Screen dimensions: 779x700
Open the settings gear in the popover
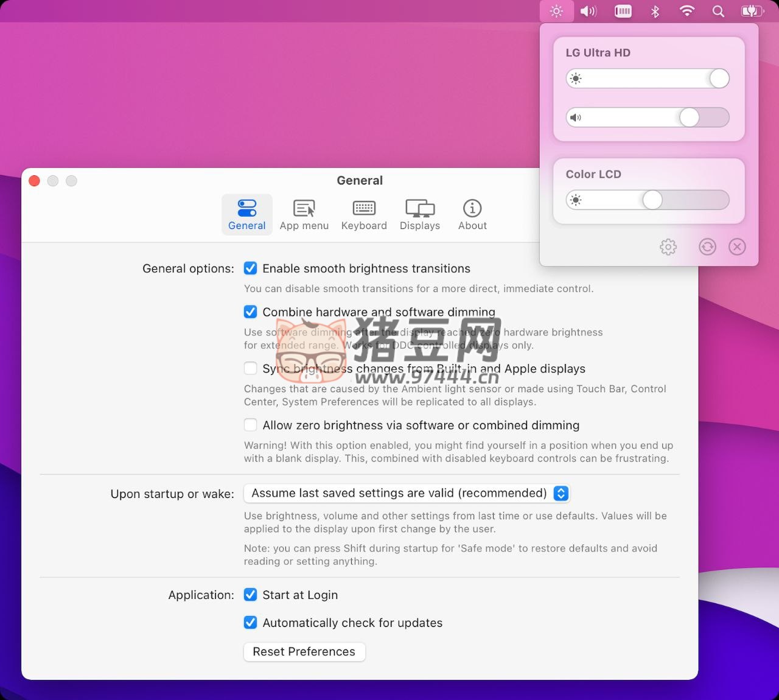(x=668, y=247)
